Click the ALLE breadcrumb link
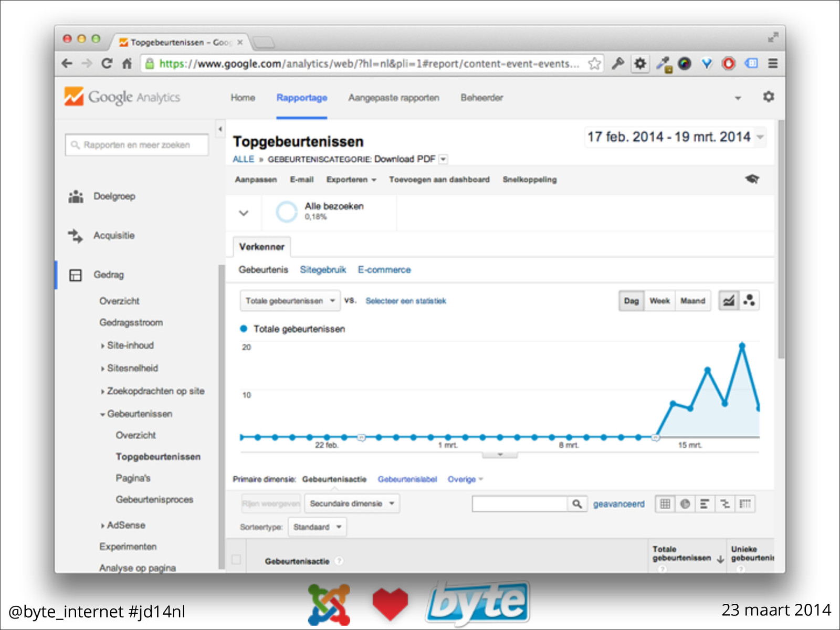 pyautogui.click(x=243, y=159)
